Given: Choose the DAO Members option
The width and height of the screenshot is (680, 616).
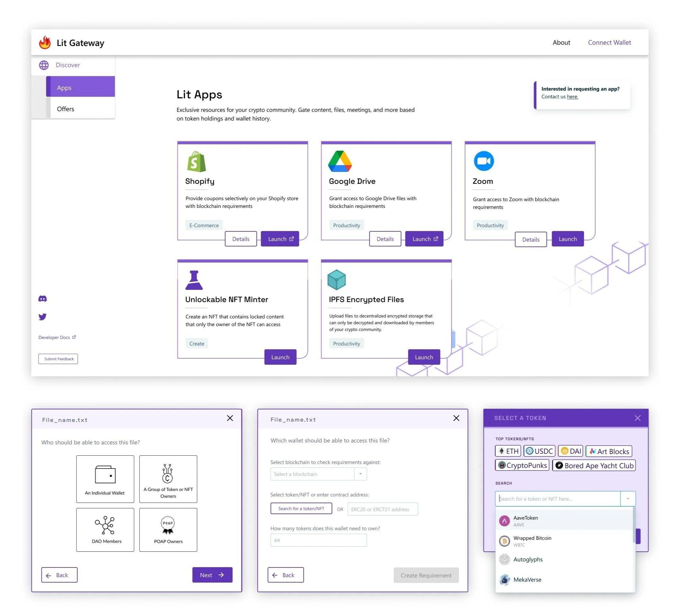Looking at the screenshot, I should (x=105, y=530).
